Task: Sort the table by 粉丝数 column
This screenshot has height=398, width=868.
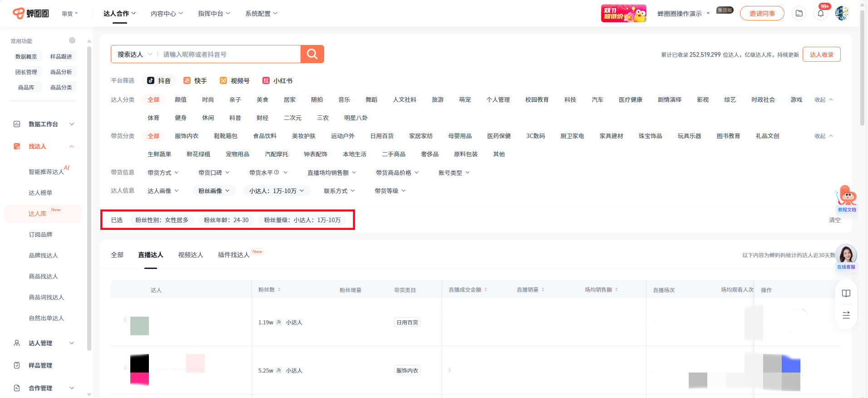Action: tap(270, 290)
